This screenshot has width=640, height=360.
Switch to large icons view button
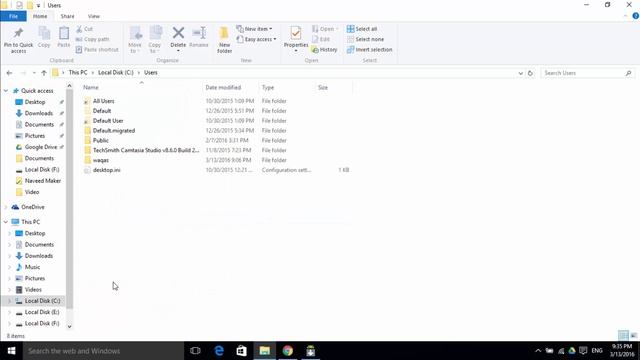pos(634,336)
